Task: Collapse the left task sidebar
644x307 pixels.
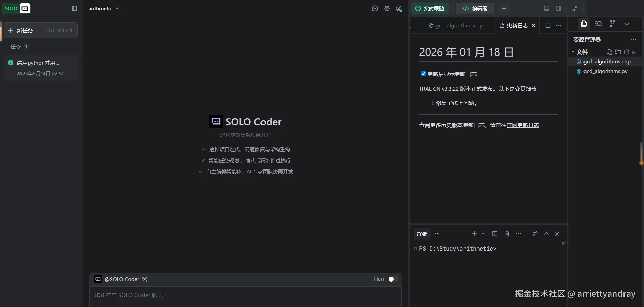Action: tap(75, 8)
